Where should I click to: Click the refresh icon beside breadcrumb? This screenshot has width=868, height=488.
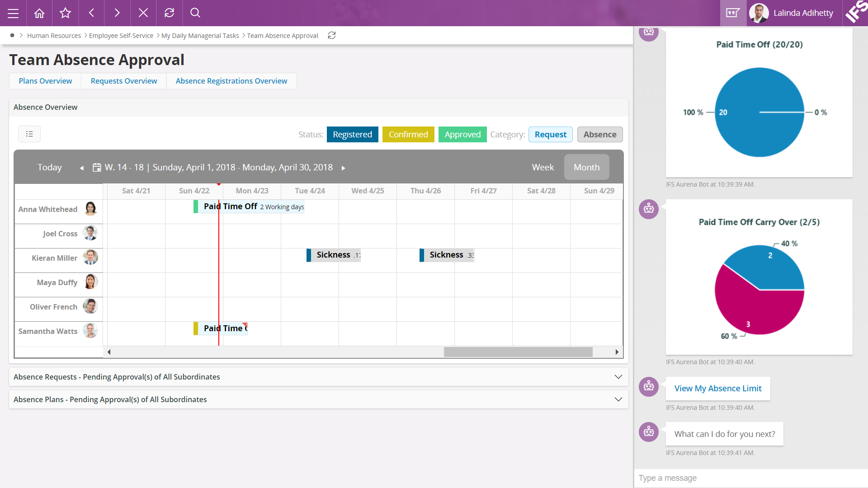pyautogui.click(x=332, y=36)
